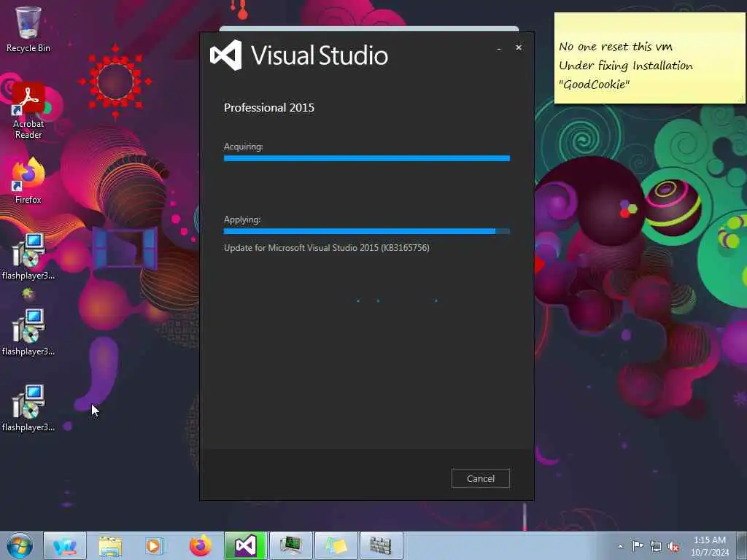Image resolution: width=747 pixels, height=560 pixels.
Task: Click the Applying progress bar
Action: pyautogui.click(x=367, y=231)
